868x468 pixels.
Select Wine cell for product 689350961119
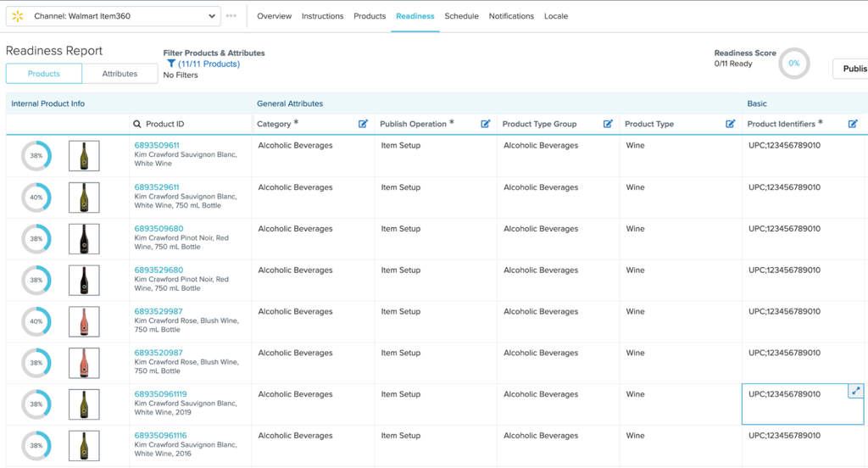coord(681,404)
